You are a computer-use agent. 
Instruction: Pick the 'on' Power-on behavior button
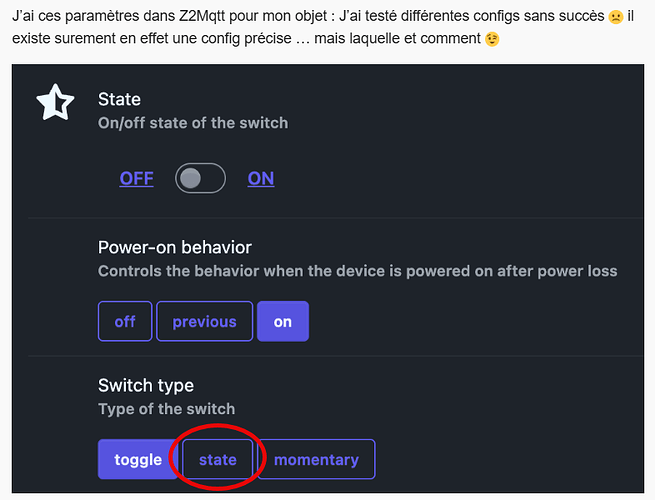point(283,322)
